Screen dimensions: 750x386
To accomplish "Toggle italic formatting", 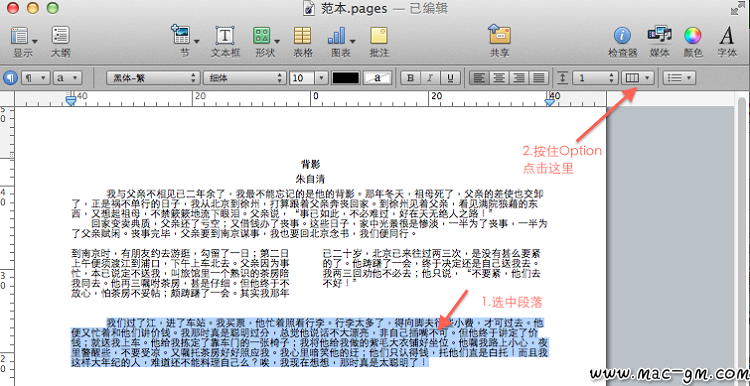I will click(430, 78).
